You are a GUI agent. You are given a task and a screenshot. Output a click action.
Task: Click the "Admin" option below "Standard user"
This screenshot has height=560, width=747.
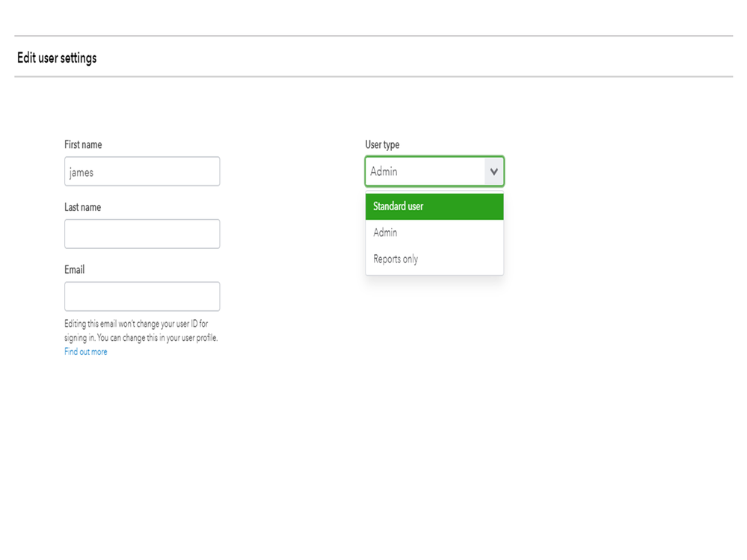[384, 233]
